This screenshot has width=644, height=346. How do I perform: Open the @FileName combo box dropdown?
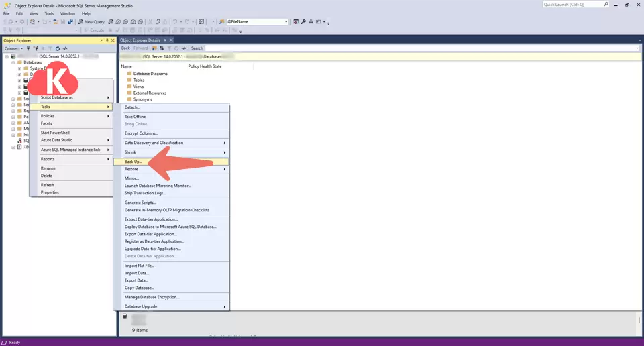(x=286, y=21)
